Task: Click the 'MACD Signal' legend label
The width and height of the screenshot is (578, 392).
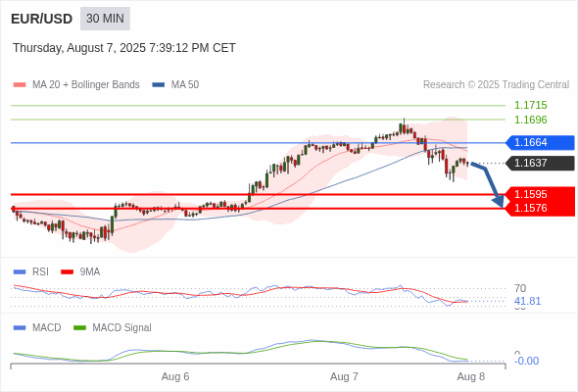Action: tap(122, 328)
